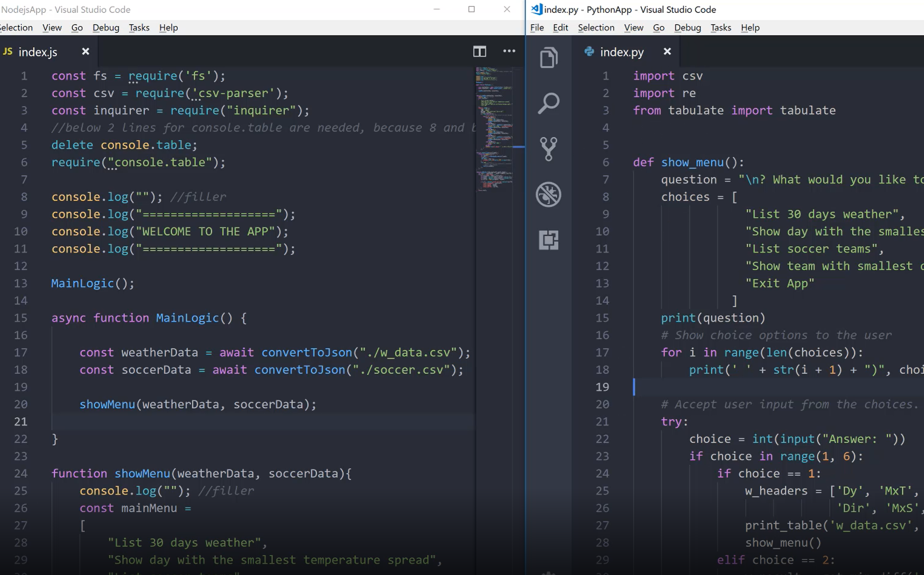
Task: Click '"Exit App"' string in index.py
Action: point(780,283)
